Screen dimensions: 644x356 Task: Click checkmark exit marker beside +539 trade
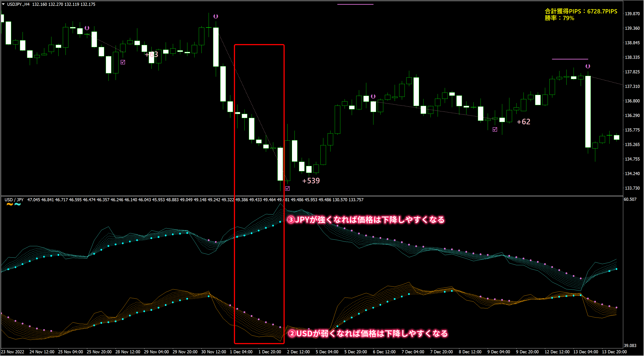click(x=288, y=189)
